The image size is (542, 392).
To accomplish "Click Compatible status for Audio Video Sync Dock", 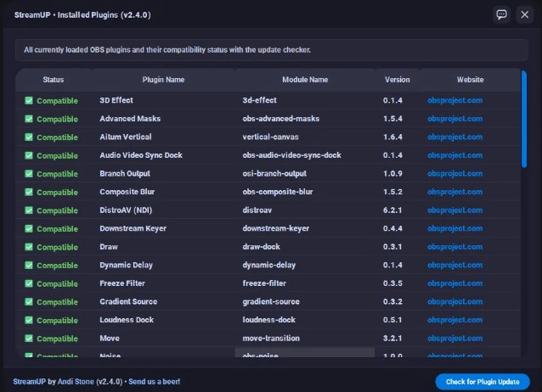I will tap(58, 156).
